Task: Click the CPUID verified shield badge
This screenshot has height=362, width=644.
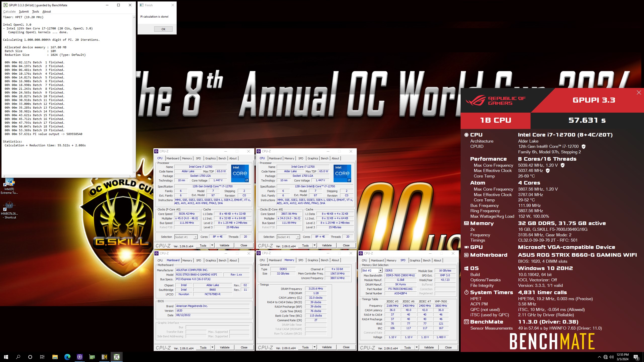Action: (584, 146)
